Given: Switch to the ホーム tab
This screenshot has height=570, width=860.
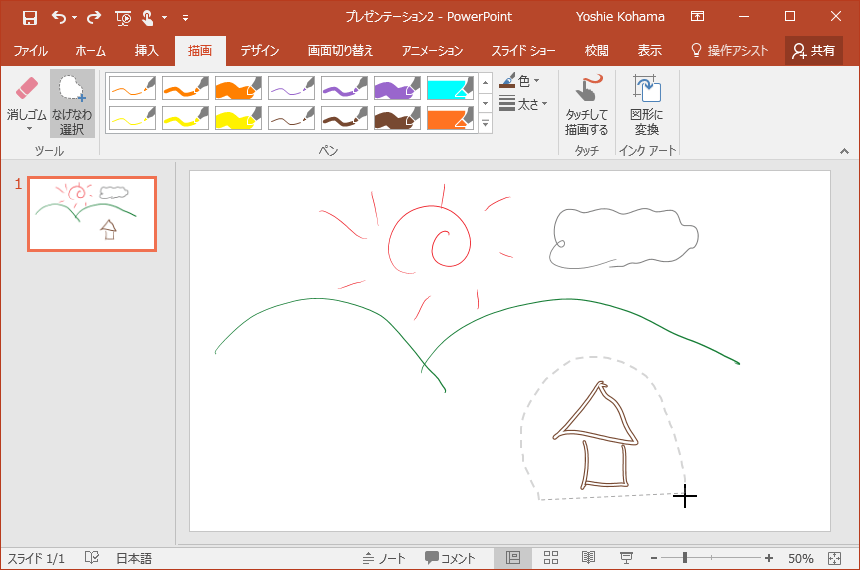Looking at the screenshot, I should 90,51.
